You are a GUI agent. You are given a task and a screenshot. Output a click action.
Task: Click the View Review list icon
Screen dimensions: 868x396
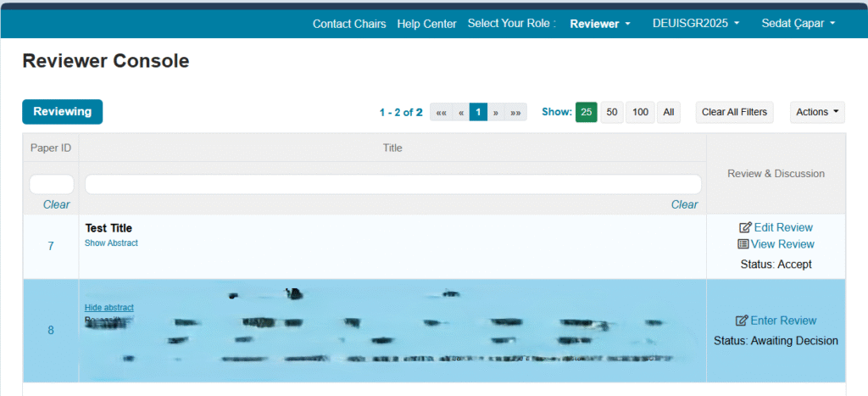tap(743, 244)
